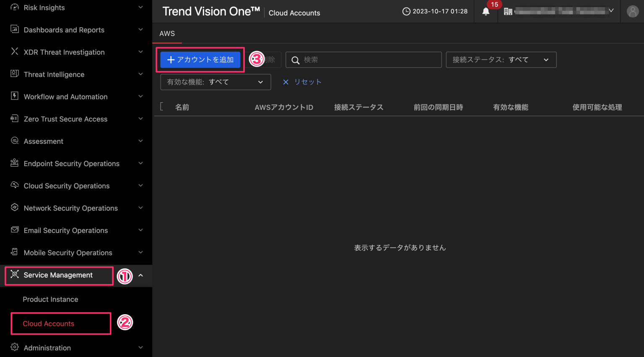Open the notifications bell with 15 alerts
The height and width of the screenshot is (357, 644).
click(x=486, y=11)
